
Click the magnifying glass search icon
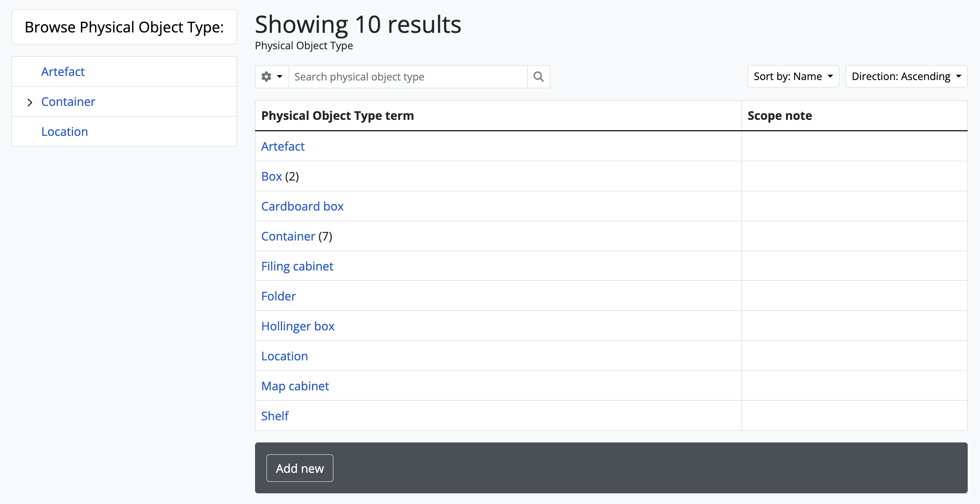[x=538, y=77]
